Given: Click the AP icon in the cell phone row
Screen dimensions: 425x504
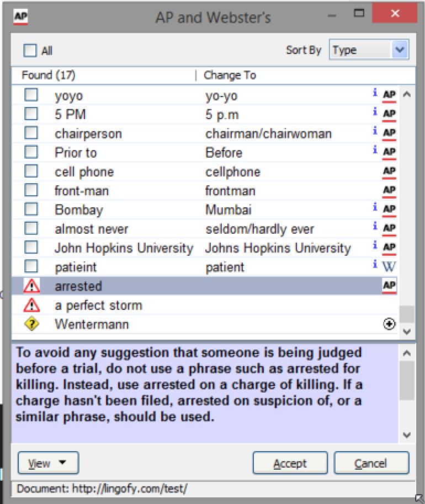Looking at the screenshot, I should point(389,171).
